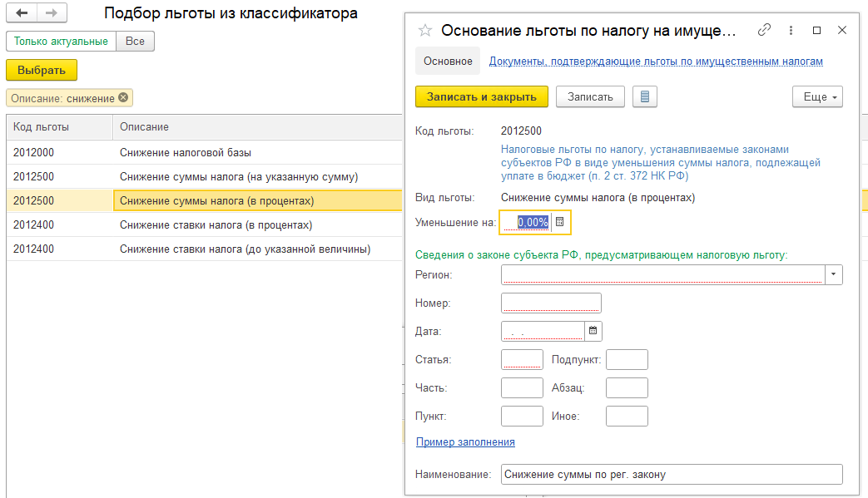Click into the Регион input field
The width and height of the screenshot is (868, 498).
coord(662,274)
